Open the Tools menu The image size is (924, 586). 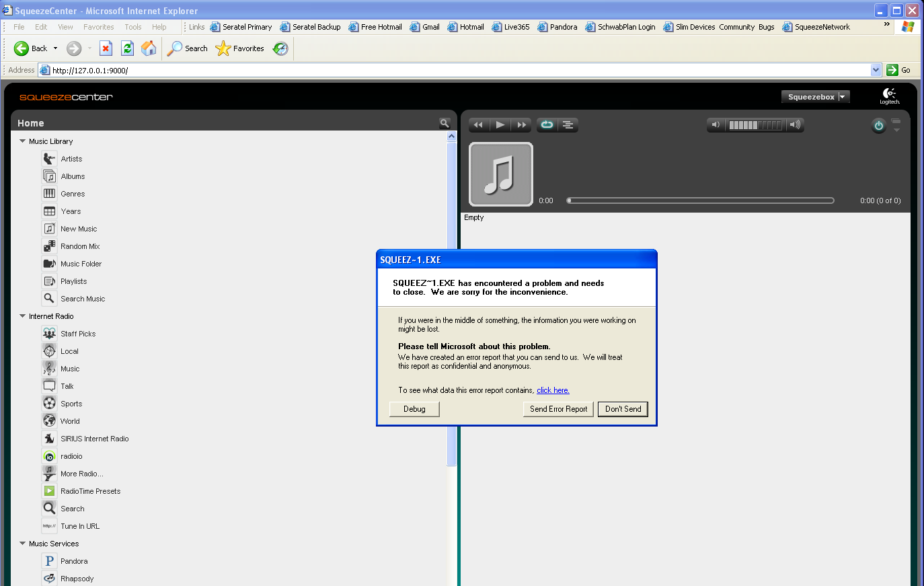[132, 27]
